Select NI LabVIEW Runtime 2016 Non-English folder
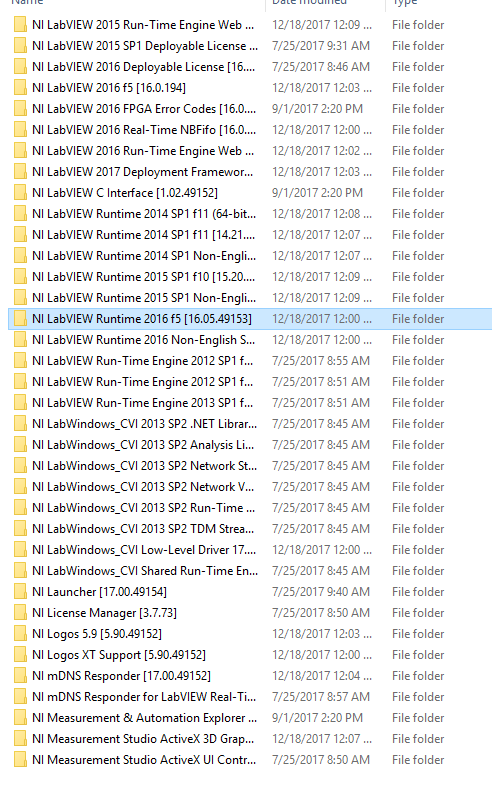The image size is (492, 786). pos(143,340)
